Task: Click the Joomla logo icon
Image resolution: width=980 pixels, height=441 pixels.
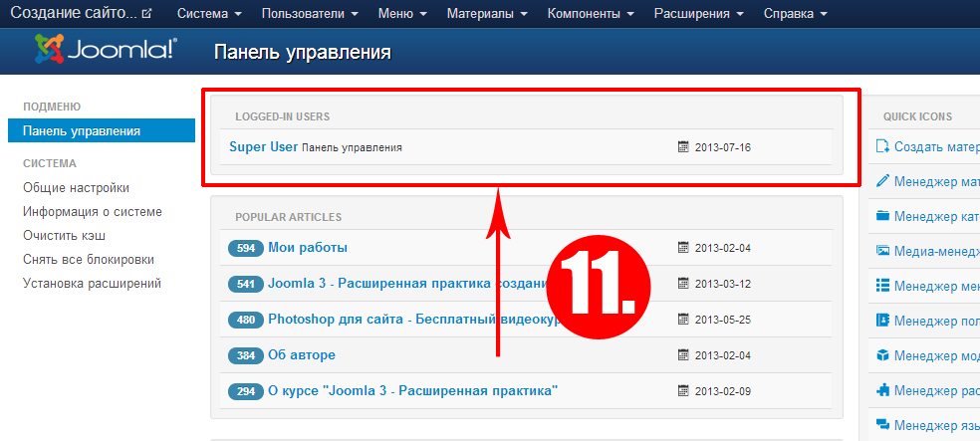Action: [48, 49]
